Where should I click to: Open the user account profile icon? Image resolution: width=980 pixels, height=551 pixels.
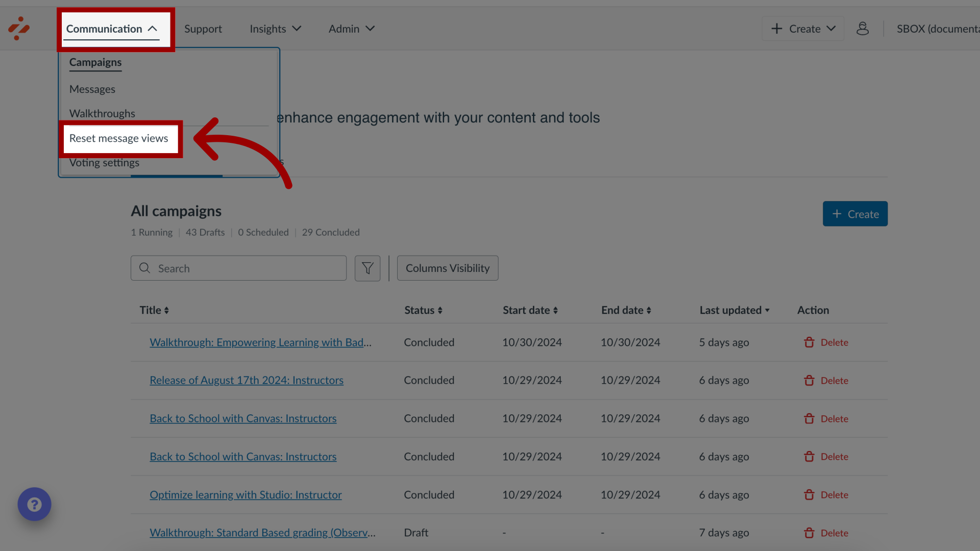coord(863,29)
